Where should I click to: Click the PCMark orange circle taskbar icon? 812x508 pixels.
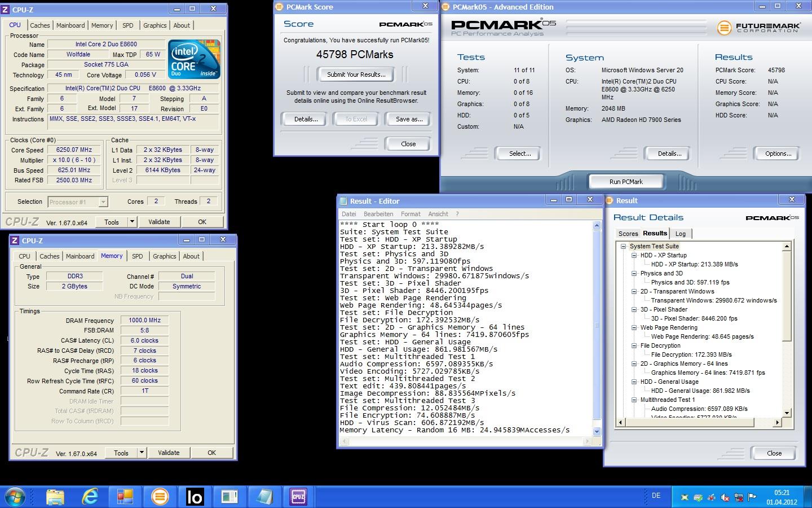click(x=160, y=497)
